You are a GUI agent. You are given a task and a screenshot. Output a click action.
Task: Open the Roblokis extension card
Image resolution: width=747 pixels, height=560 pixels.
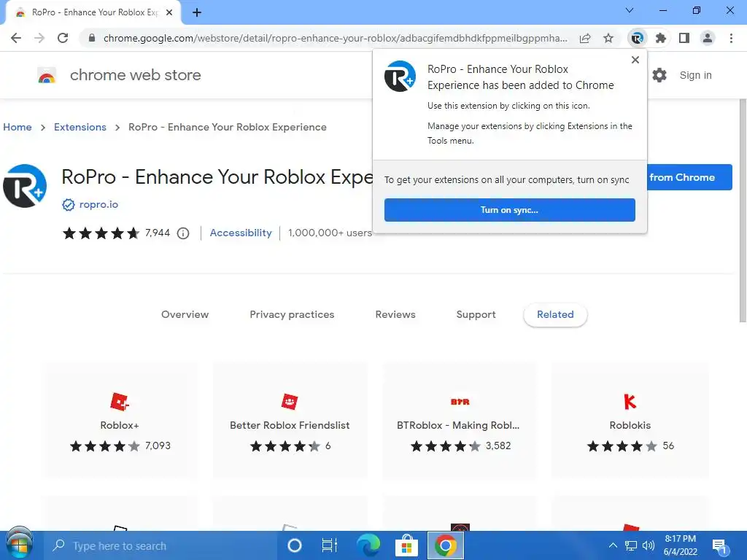630,420
